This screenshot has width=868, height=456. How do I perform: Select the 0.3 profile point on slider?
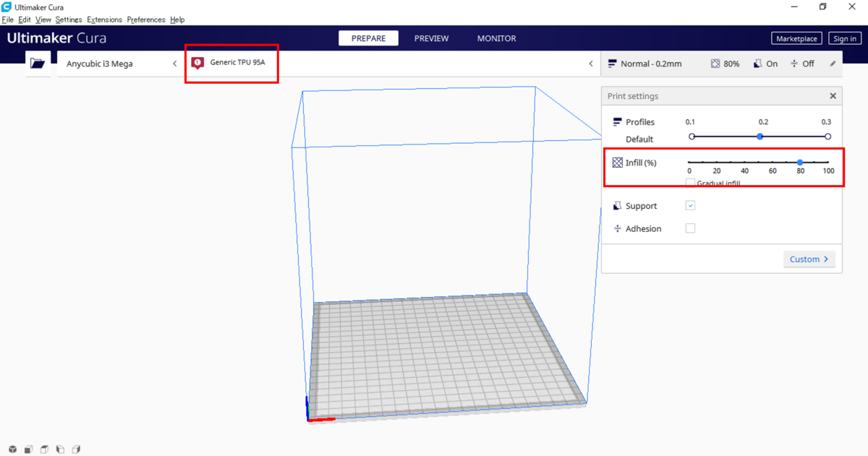coord(827,137)
